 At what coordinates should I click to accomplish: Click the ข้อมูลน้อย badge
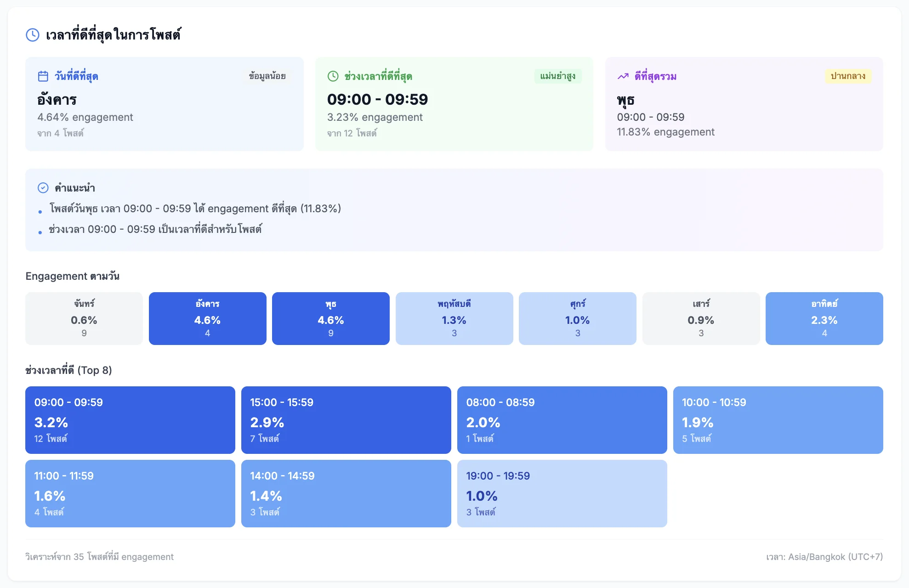coord(267,76)
